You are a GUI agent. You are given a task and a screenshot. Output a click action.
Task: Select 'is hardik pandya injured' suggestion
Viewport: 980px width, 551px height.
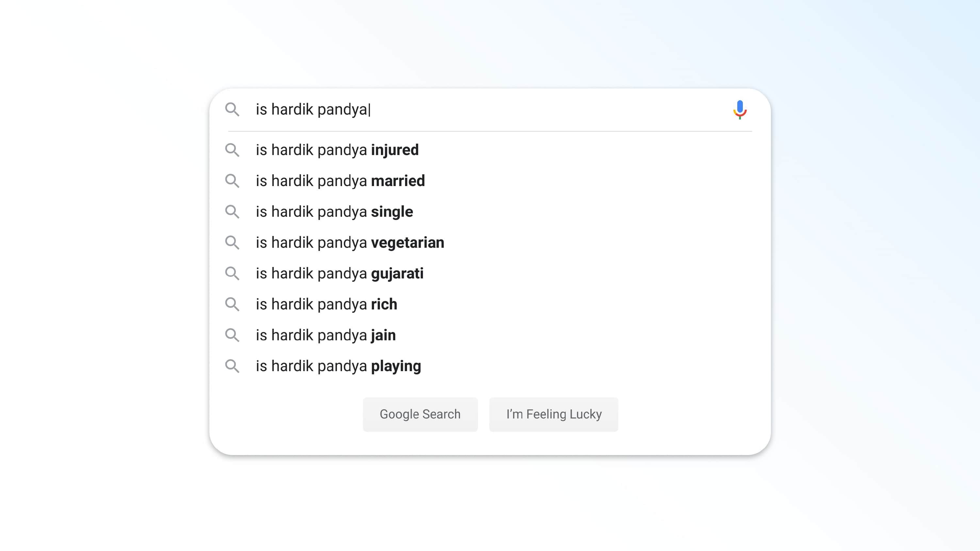pyautogui.click(x=337, y=150)
